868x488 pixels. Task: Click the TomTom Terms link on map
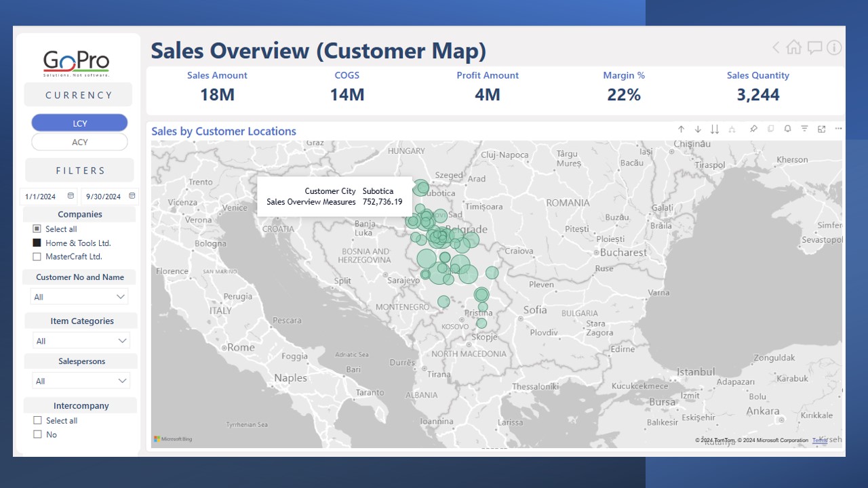[x=819, y=441]
